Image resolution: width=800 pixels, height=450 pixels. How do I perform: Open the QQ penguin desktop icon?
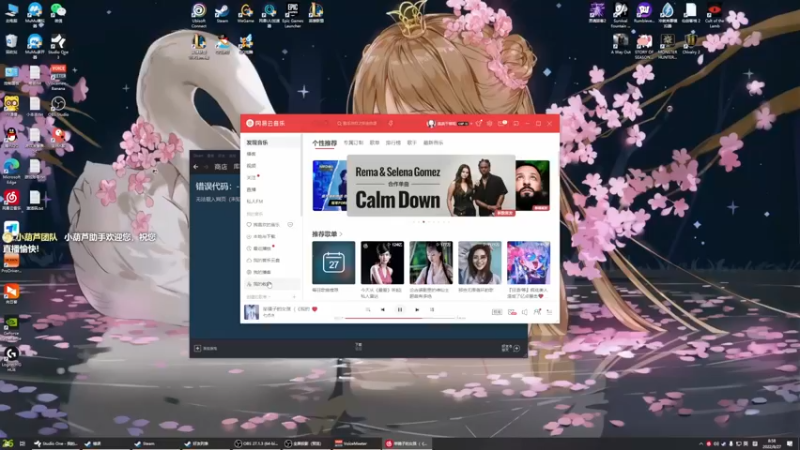[x=11, y=137]
